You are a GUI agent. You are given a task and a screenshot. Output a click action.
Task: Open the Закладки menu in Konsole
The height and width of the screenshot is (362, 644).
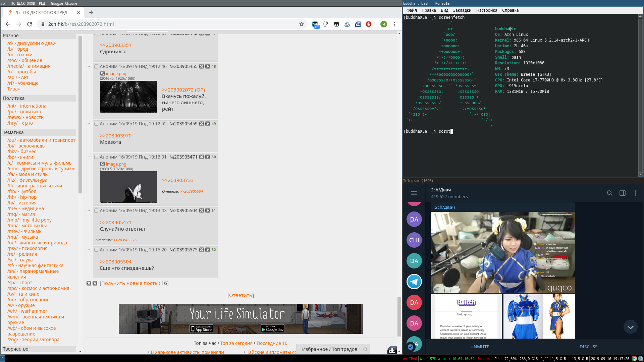(462, 10)
